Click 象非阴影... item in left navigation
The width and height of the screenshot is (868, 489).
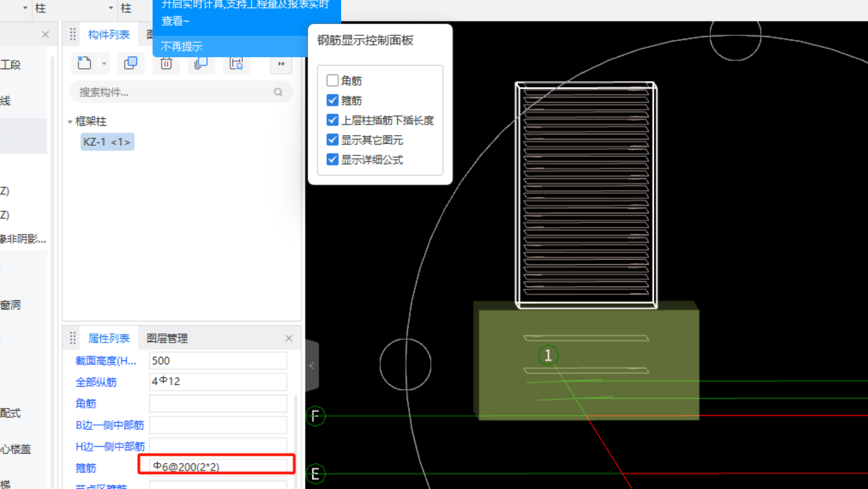tap(23, 238)
